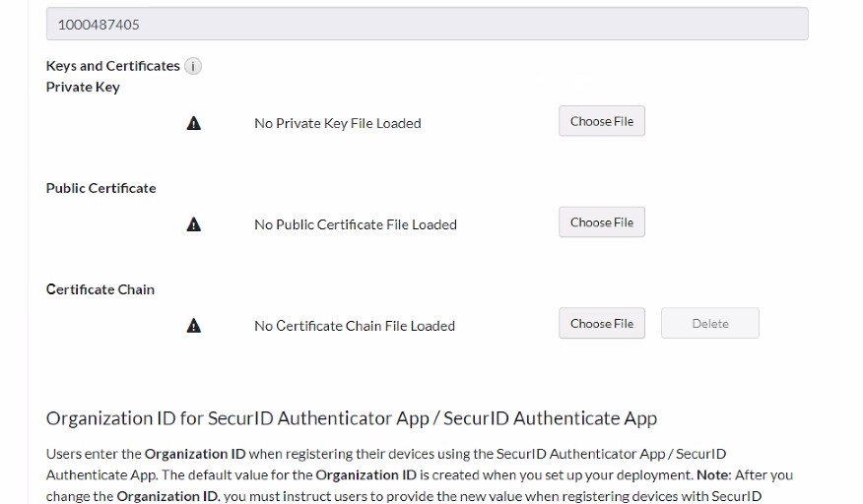Click the Organization ID for SecurID Authenticator heading
The image size is (863, 504).
[351, 418]
